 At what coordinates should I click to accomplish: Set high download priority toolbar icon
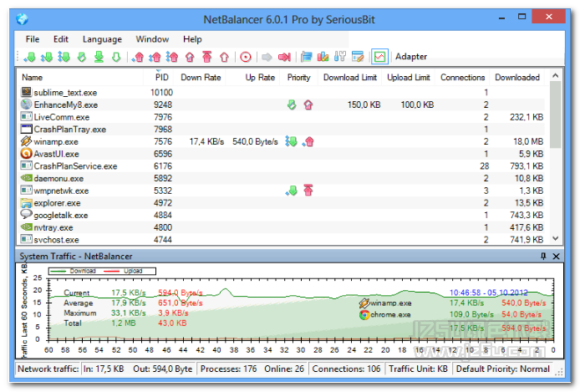click(64, 57)
